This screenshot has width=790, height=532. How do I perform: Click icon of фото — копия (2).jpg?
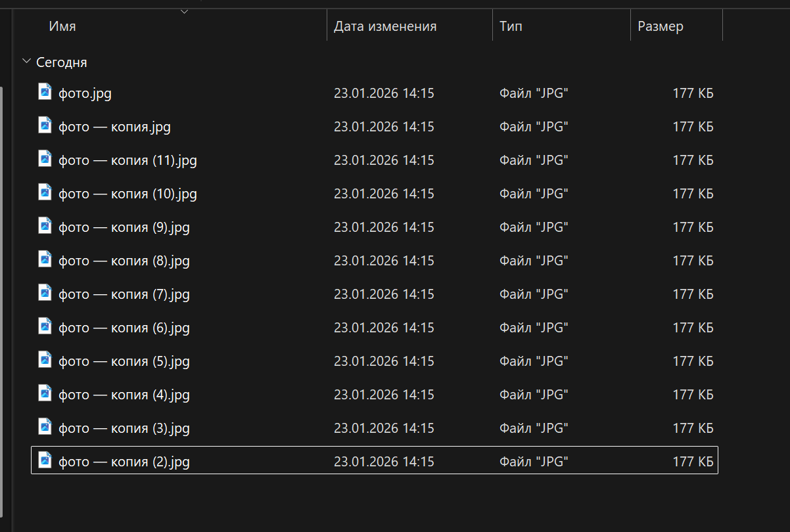[x=45, y=460]
